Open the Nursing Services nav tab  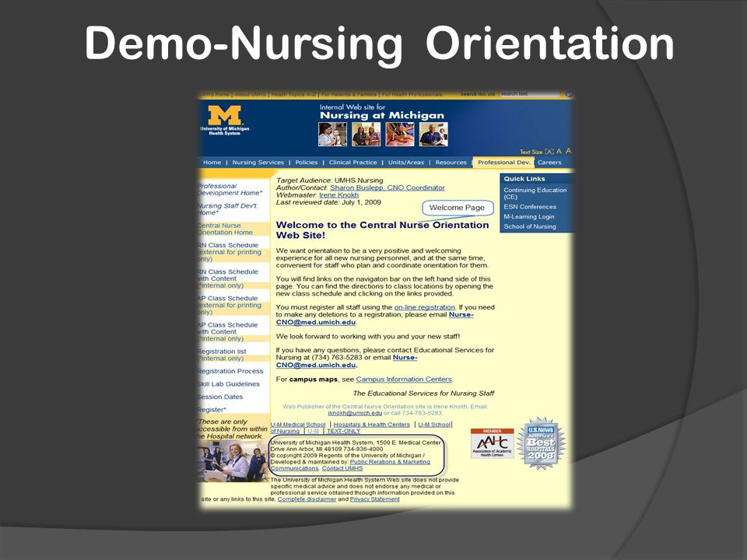pyautogui.click(x=258, y=163)
